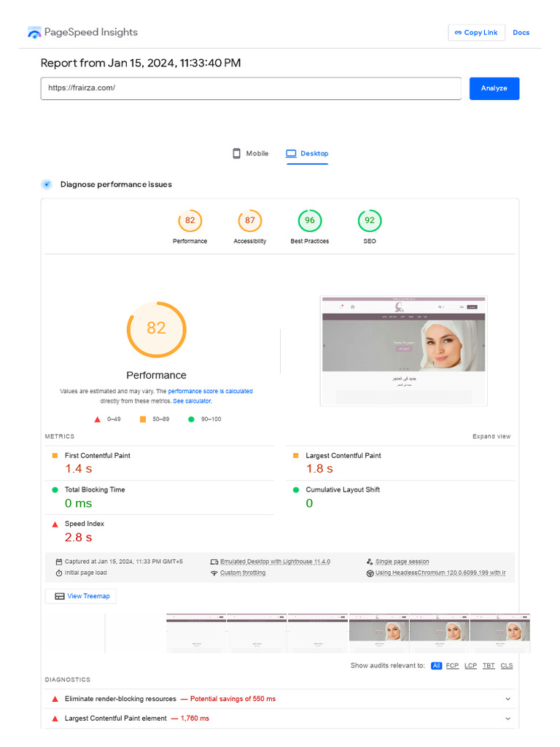Click the last filmstrip frame thumbnail

pos(500,633)
